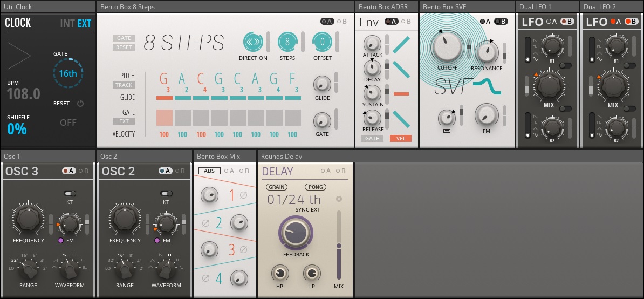This screenshot has width=644, height=299.
Task: Click the GATE button in Env module
Action: pyautogui.click(x=372, y=138)
